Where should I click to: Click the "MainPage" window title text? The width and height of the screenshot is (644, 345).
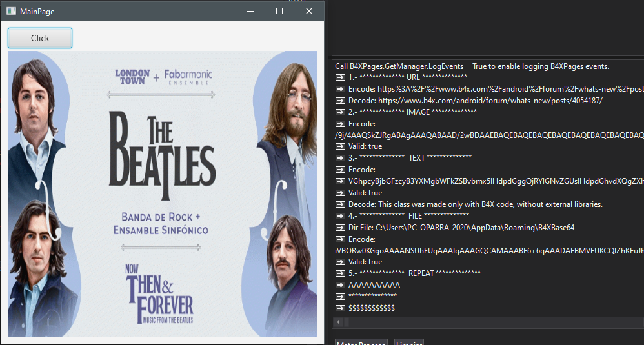[37, 12]
